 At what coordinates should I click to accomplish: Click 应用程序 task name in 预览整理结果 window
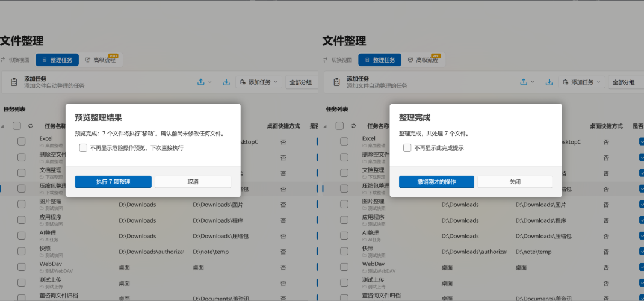pos(51,217)
